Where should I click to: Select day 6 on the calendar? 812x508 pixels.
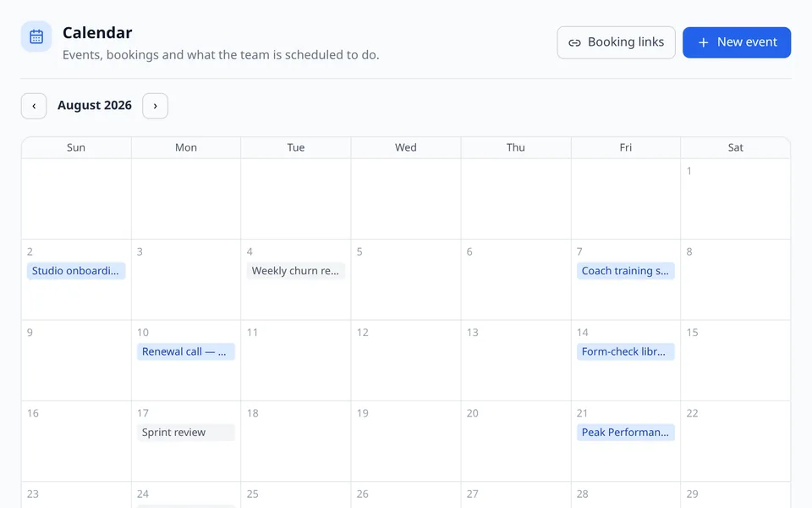point(516,280)
